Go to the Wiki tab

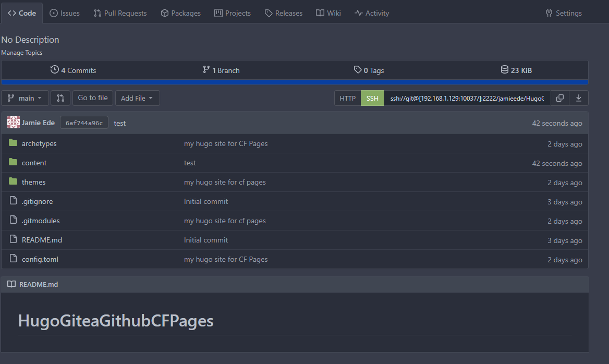(328, 13)
